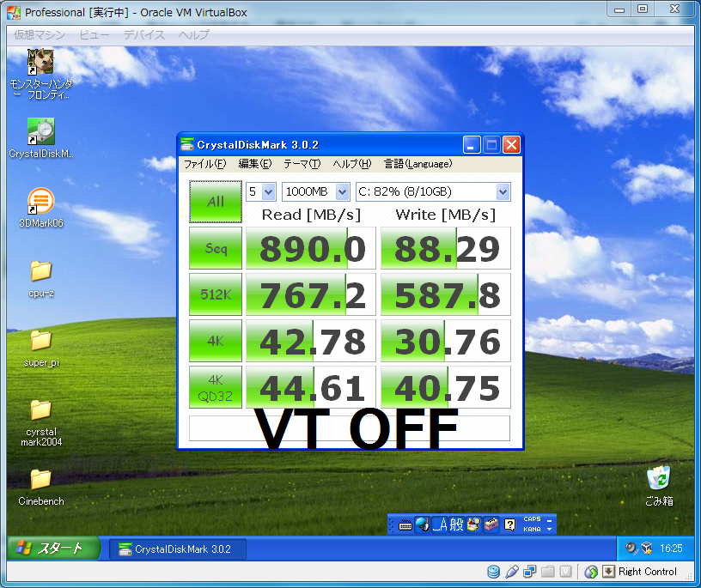Start the 512K benchmark button
The height and width of the screenshot is (588, 701).
(216, 294)
